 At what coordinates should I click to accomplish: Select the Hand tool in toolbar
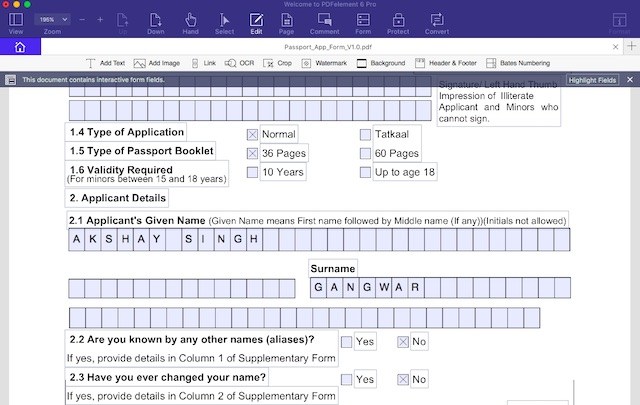tap(190, 22)
